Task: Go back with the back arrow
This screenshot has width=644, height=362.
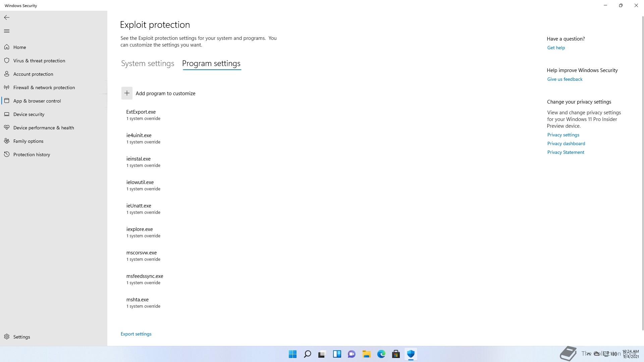Action: (7, 17)
